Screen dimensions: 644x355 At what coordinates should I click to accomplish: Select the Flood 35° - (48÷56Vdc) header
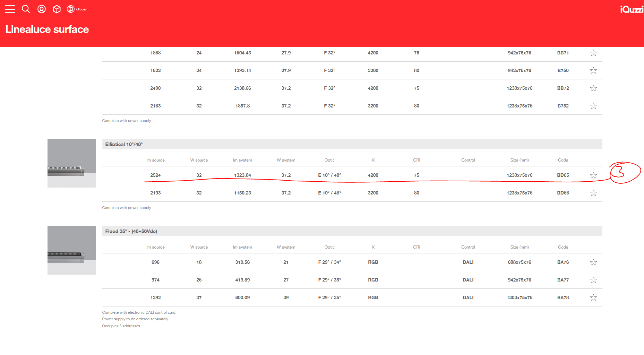[x=131, y=231]
